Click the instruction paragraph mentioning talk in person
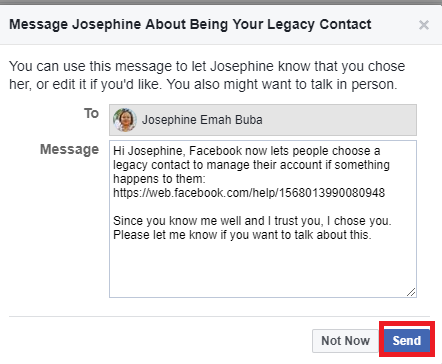Image resolution: width=442 pixels, height=364 pixels. point(207,75)
